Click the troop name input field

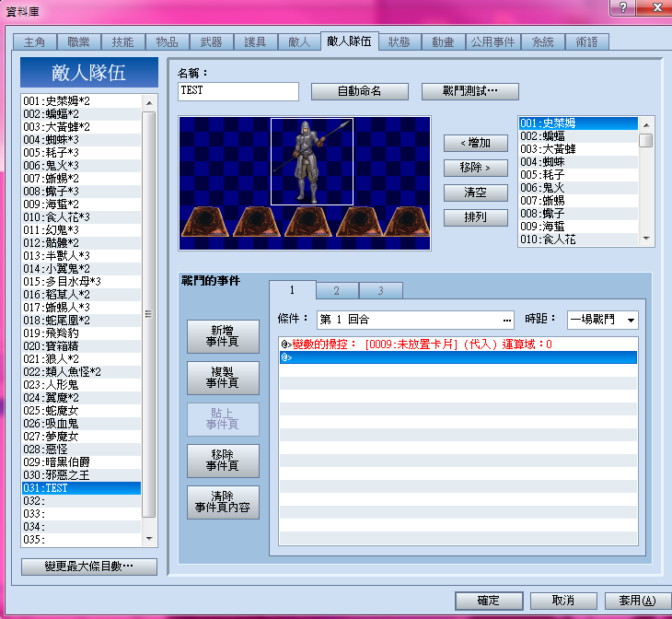coord(238,91)
